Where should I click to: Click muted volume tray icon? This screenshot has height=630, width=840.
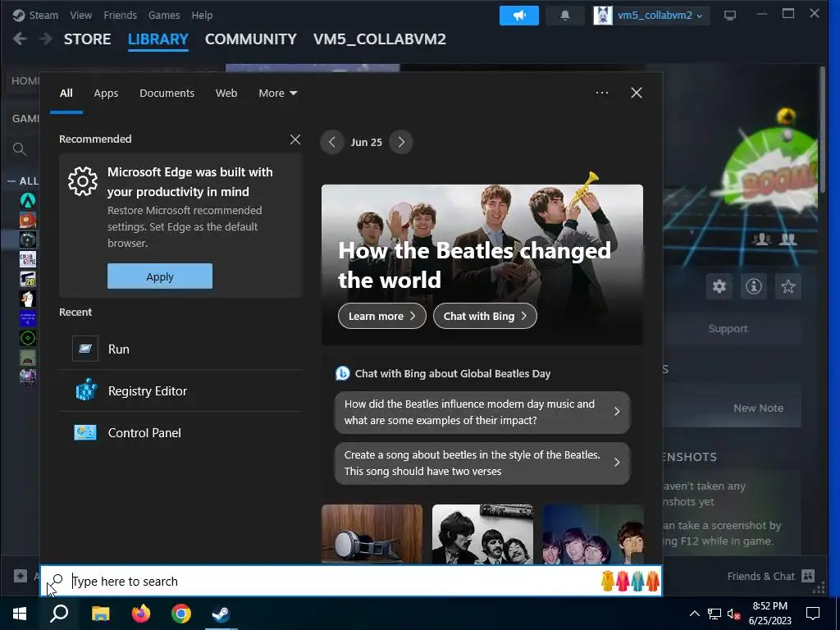[x=733, y=614]
